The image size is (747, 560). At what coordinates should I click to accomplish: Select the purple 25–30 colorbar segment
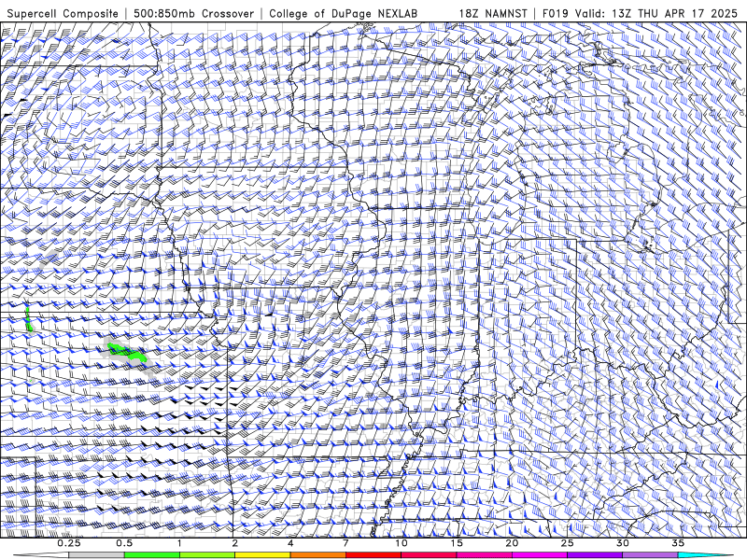tap(595, 555)
